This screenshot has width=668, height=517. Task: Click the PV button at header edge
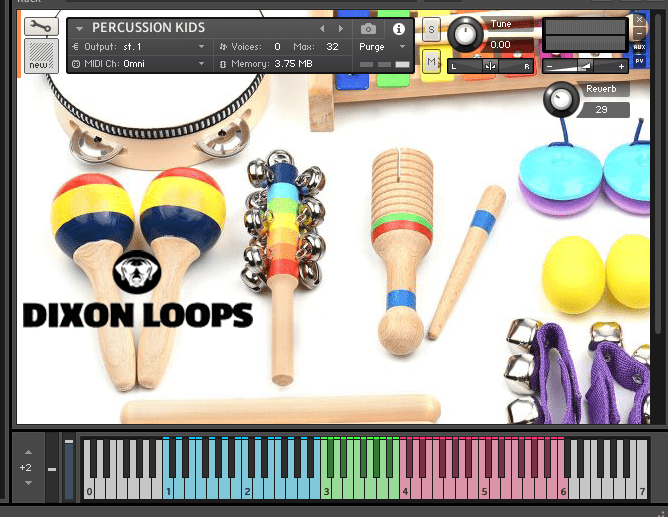tap(640, 62)
